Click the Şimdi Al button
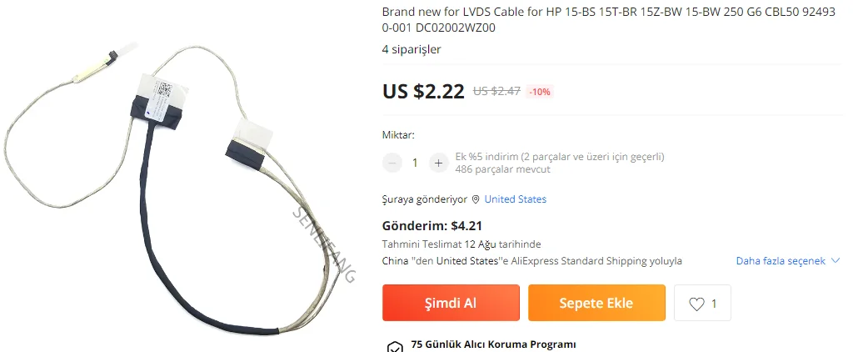Screen dimensions: 868x352 pos(451,303)
